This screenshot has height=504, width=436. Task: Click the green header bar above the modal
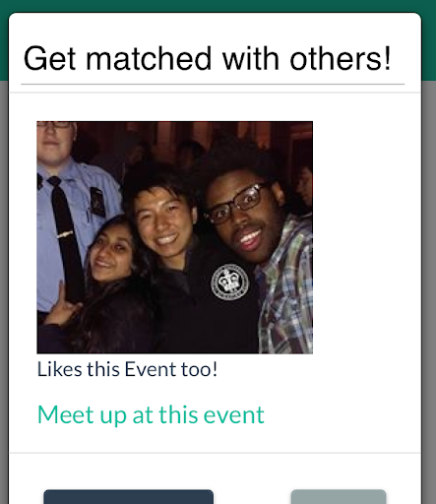click(x=218, y=6)
